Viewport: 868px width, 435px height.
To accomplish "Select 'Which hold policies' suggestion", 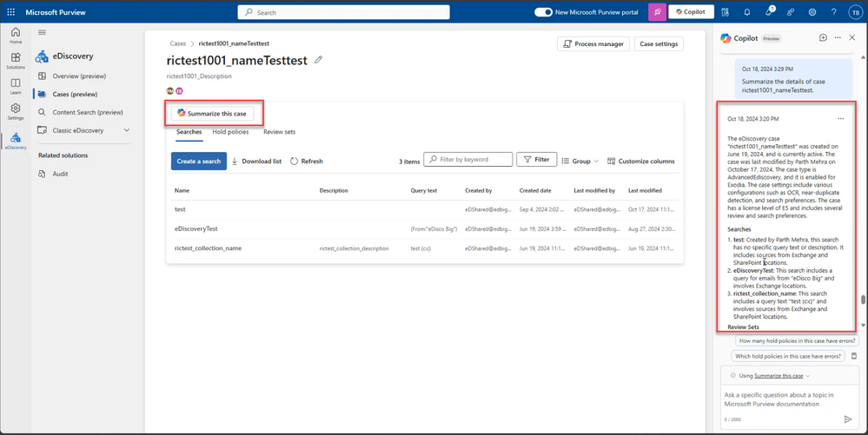I will click(x=788, y=356).
